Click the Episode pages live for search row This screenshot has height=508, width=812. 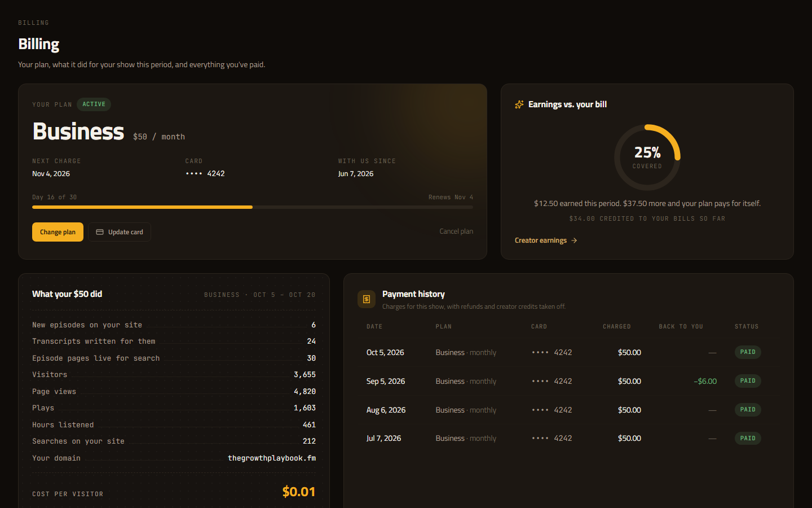click(174, 358)
